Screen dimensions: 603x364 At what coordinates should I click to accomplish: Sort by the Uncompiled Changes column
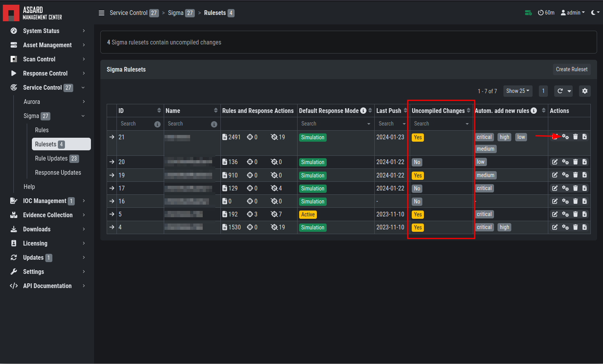pyautogui.click(x=468, y=111)
